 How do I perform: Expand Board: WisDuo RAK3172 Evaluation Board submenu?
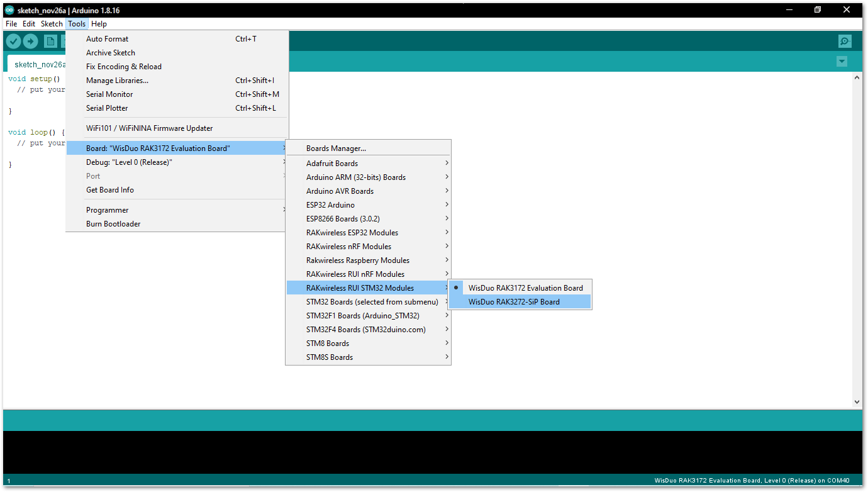tap(177, 148)
